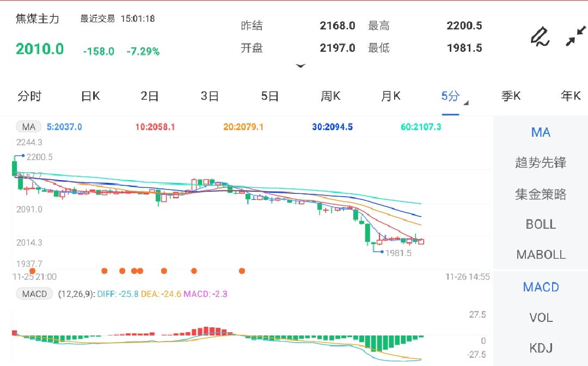Switch the sub-chart to VOL
The width and height of the screenshot is (588, 366).
[540, 318]
